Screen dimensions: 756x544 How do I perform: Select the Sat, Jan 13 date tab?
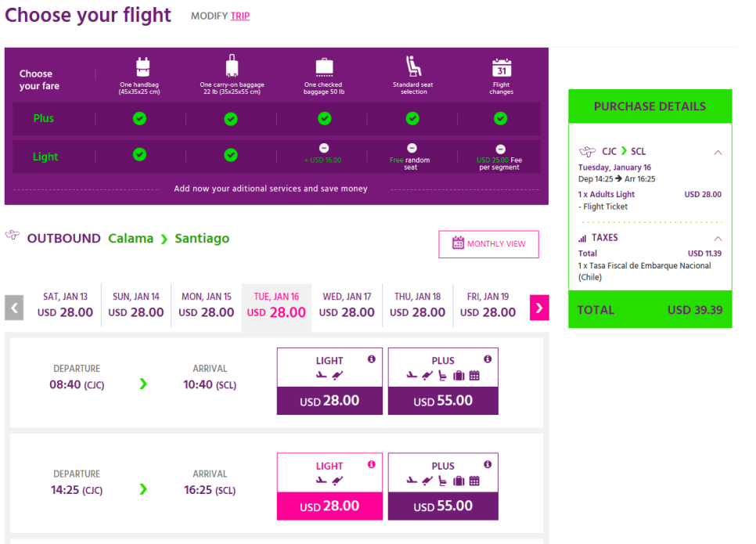pos(65,305)
